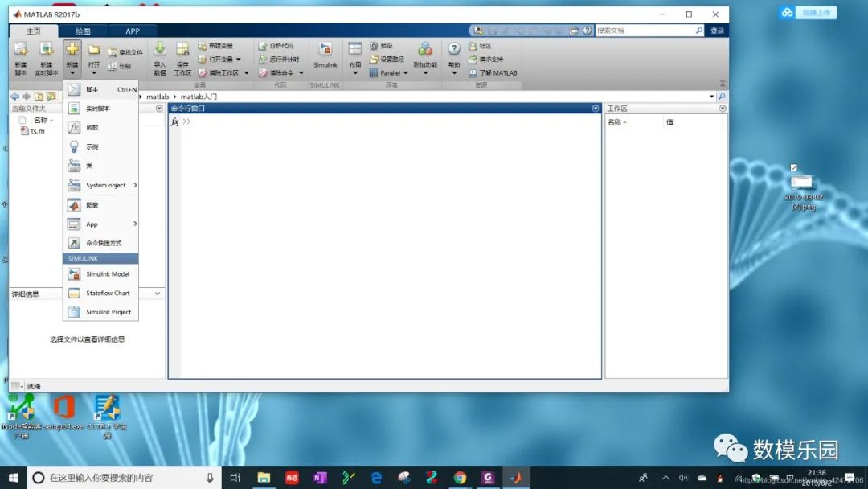
Task: Select ts.m file in Current Folder
Action: point(33,131)
